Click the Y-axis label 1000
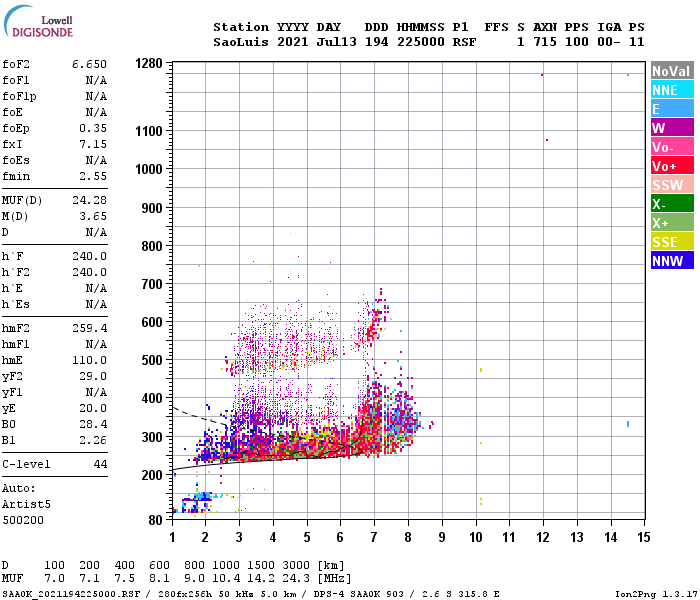This screenshot has height=600, width=700. (149, 169)
